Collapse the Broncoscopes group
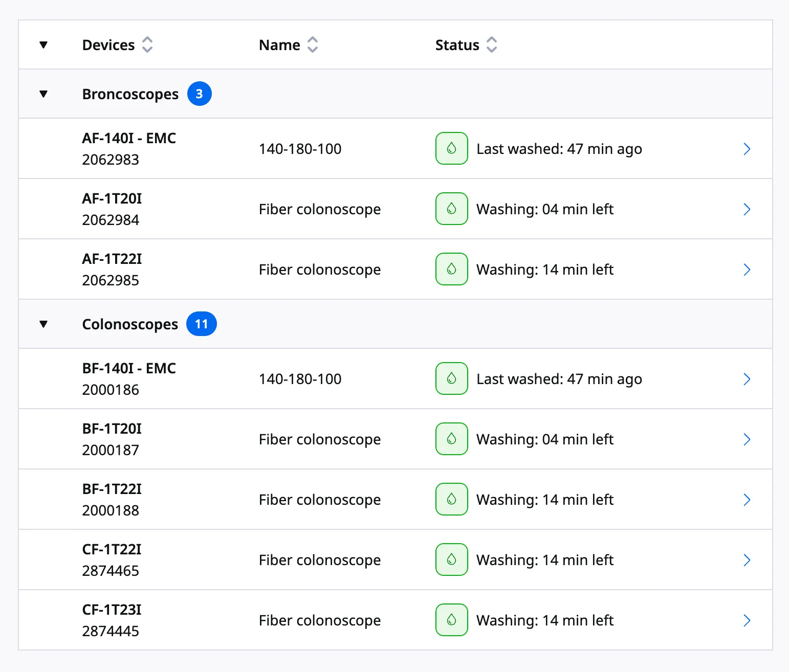 coord(43,94)
